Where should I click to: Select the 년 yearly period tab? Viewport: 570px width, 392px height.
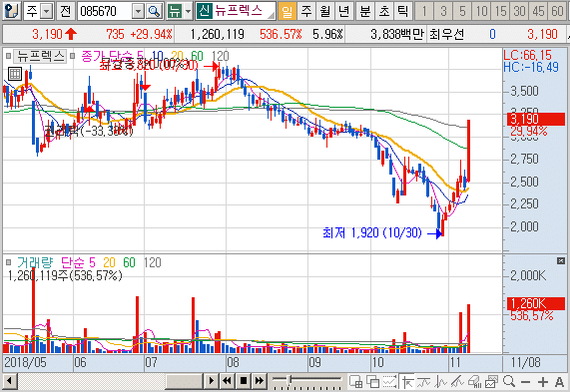pyautogui.click(x=343, y=11)
